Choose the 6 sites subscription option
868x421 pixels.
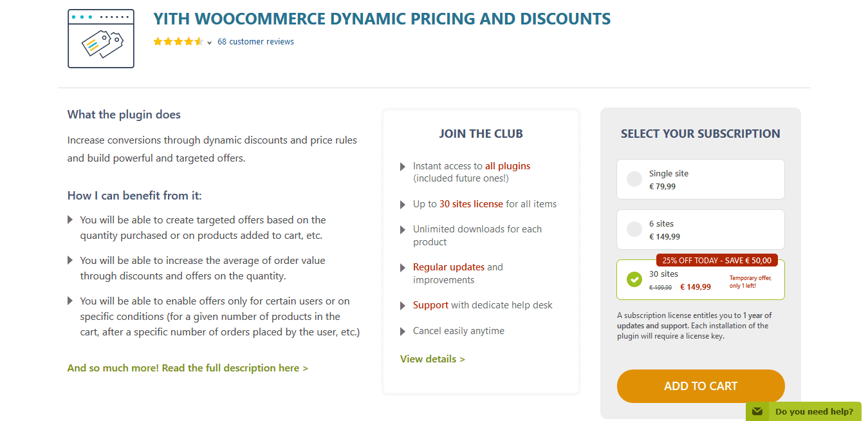(x=634, y=229)
